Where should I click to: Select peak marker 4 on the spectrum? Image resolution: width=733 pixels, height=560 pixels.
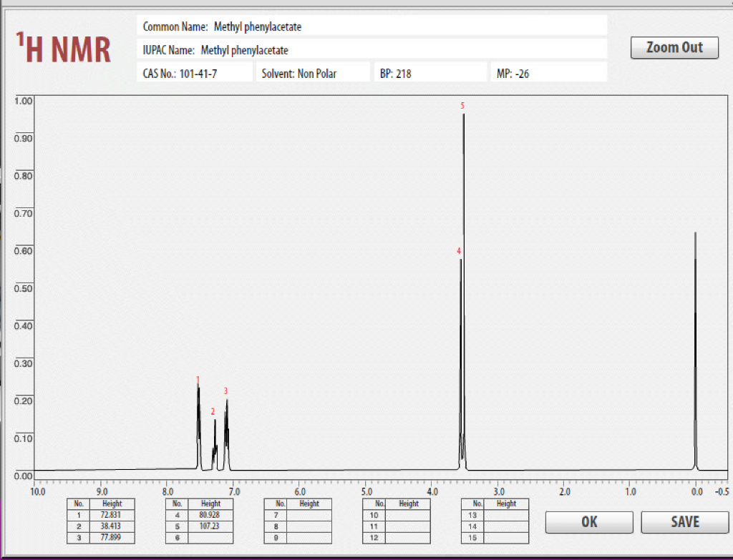pyautogui.click(x=458, y=252)
